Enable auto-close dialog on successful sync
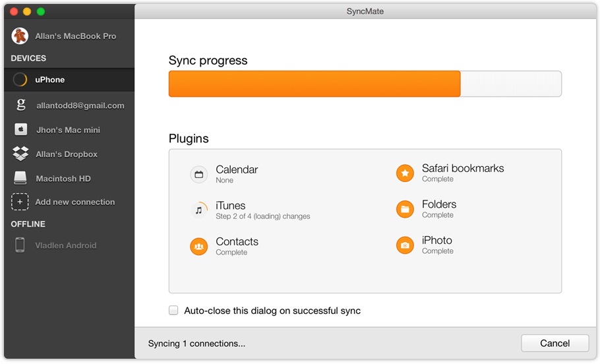Screen dimensions: 600x364 click(x=173, y=310)
